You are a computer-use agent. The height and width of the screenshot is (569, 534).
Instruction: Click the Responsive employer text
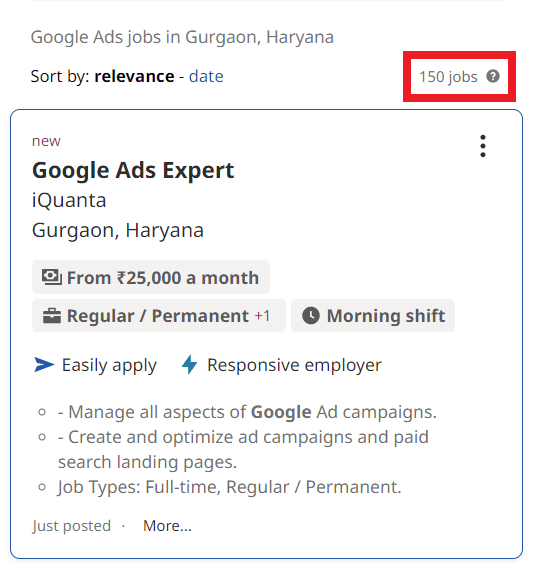click(294, 365)
